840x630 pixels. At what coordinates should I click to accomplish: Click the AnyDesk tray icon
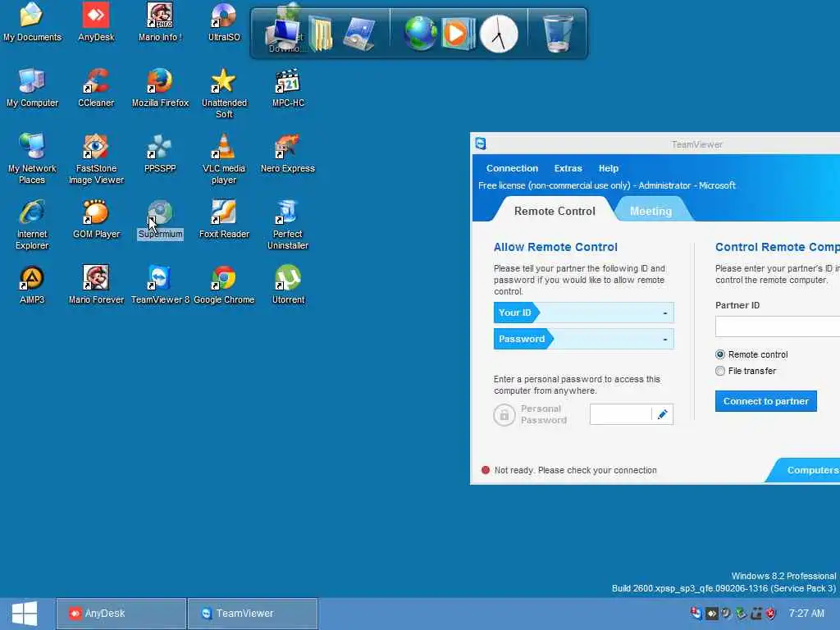click(711, 614)
